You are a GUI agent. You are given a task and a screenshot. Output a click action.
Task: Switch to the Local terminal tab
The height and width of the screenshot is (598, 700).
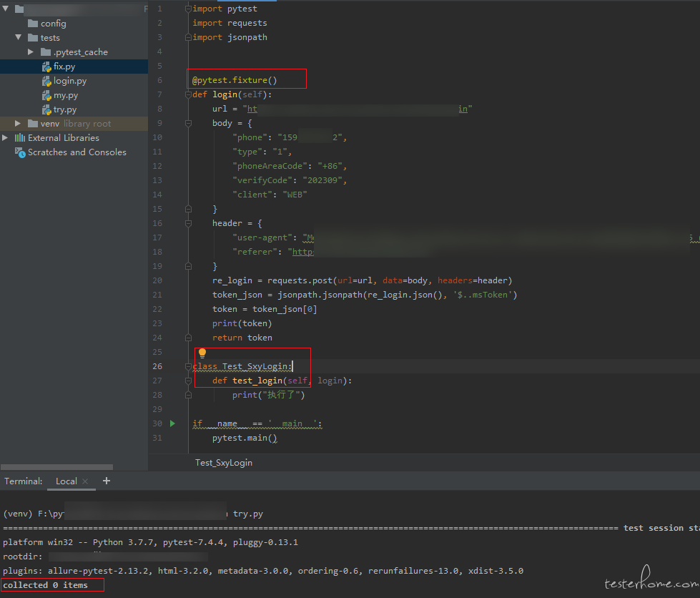[66, 481]
